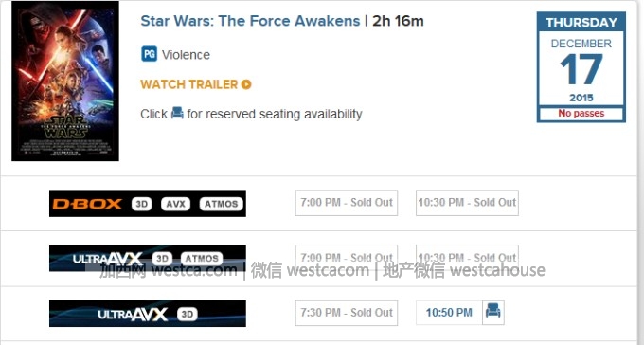Screen dimensions: 644x345
Task: Click the 3D badge in the last UltraAVX row
Action: click(188, 314)
